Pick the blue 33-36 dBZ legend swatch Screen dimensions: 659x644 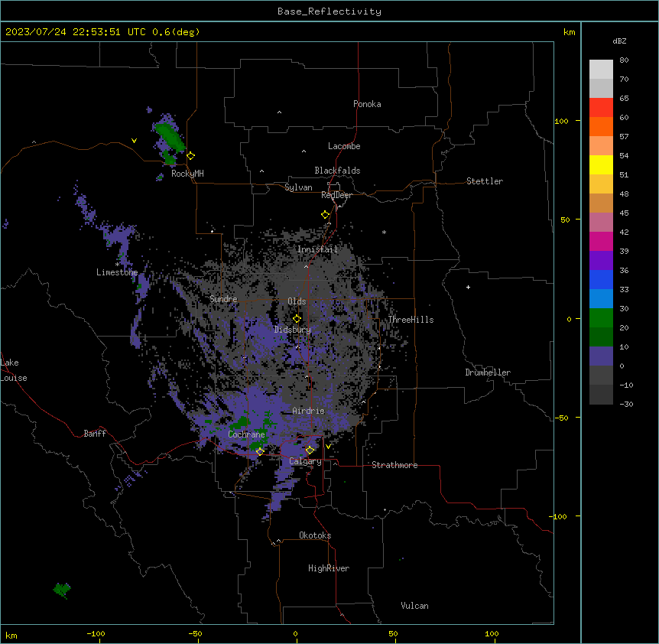601,279
